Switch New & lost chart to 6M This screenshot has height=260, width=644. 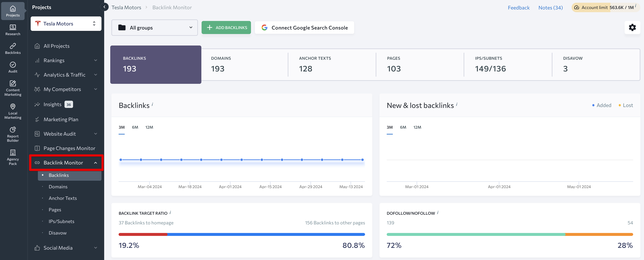(403, 127)
